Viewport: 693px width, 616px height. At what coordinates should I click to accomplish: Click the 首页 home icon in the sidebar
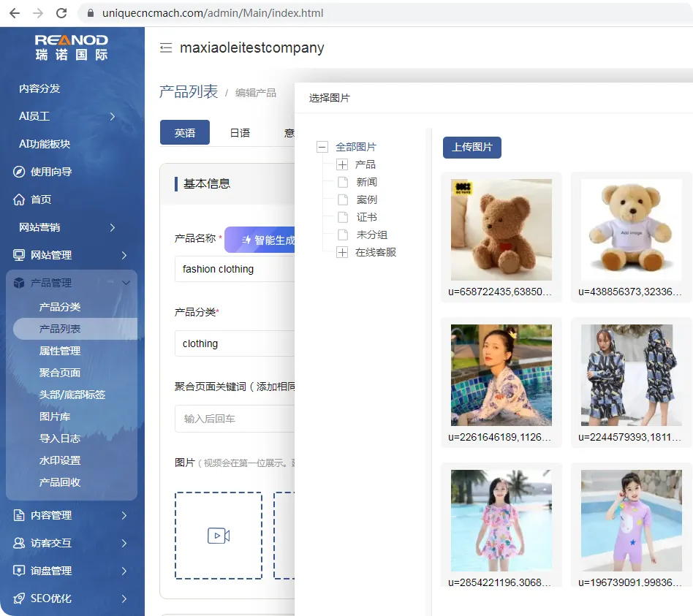pos(19,199)
